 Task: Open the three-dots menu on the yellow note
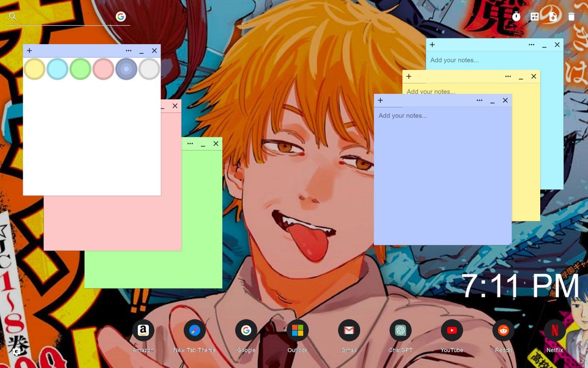(508, 76)
